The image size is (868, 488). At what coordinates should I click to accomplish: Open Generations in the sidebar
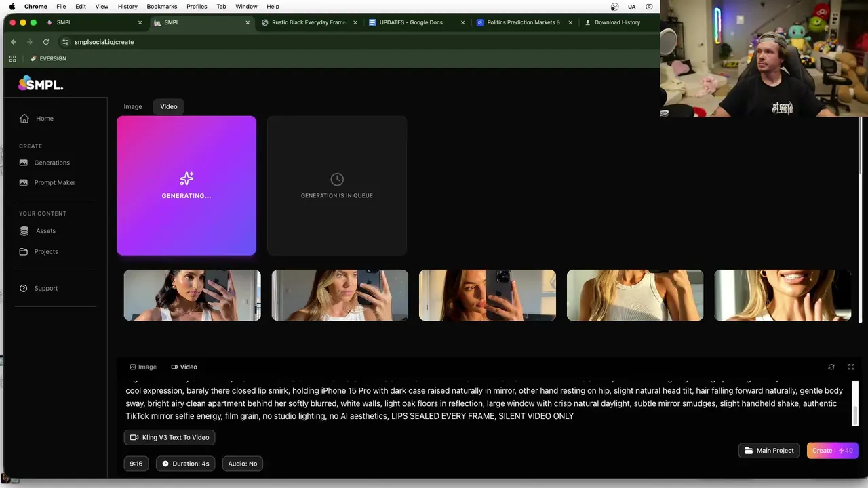pos(52,163)
